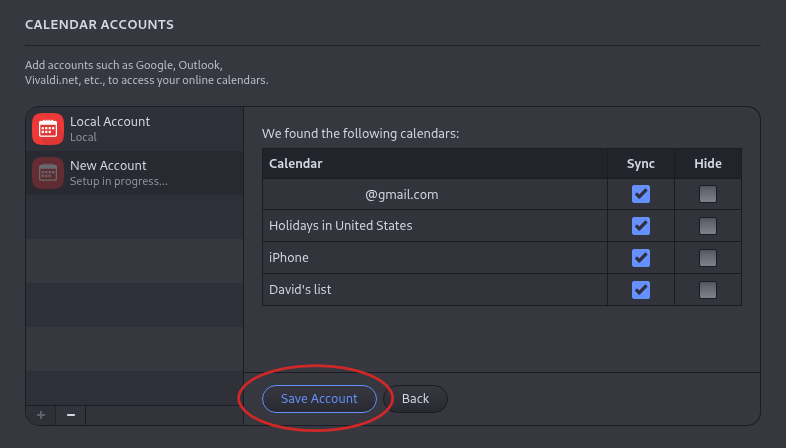Go back using the Back button
This screenshot has height=448, width=786.
point(415,399)
